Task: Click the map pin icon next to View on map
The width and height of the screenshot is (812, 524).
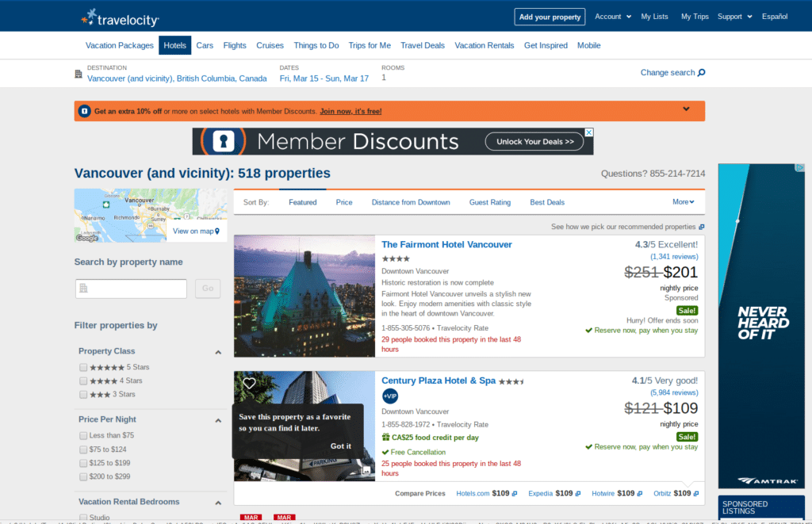Action: (x=217, y=231)
